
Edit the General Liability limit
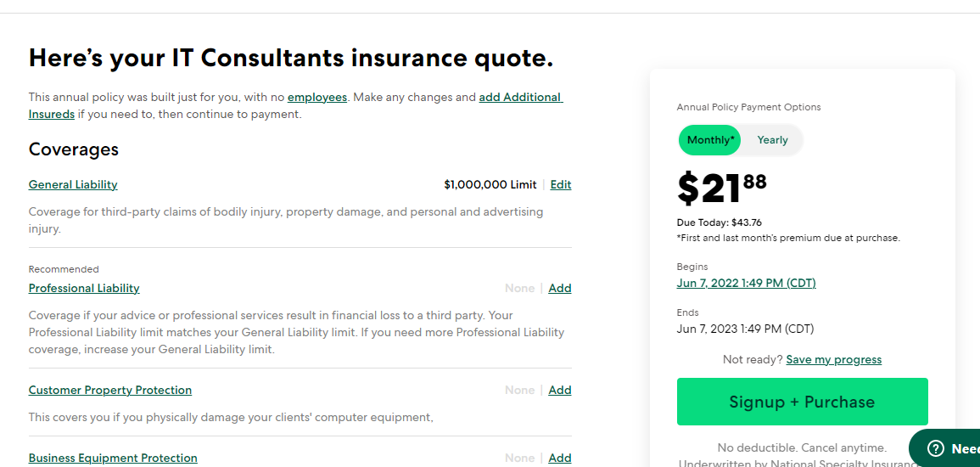click(560, 184)
